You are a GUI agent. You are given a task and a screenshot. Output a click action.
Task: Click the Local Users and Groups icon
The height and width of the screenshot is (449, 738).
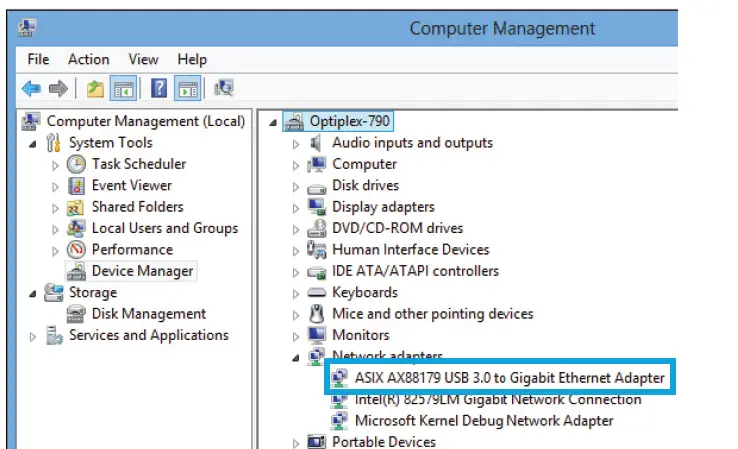click(76, 228)
